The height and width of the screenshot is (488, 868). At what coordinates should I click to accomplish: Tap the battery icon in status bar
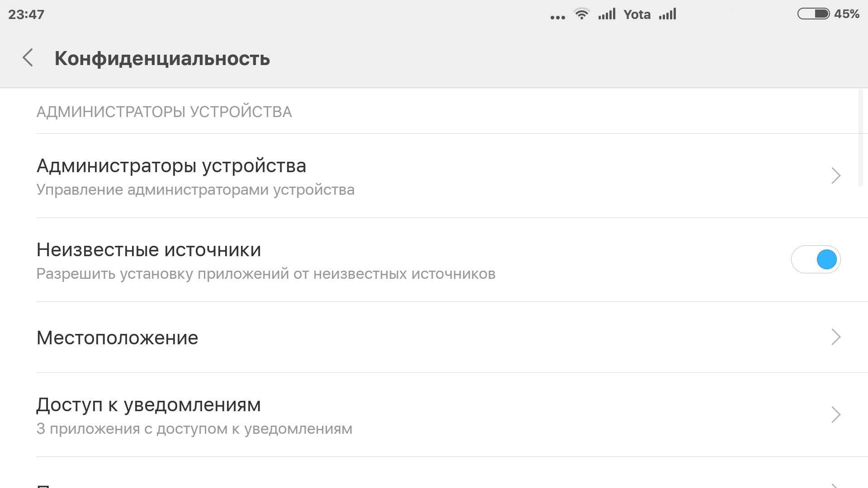[x=813, y=14]
